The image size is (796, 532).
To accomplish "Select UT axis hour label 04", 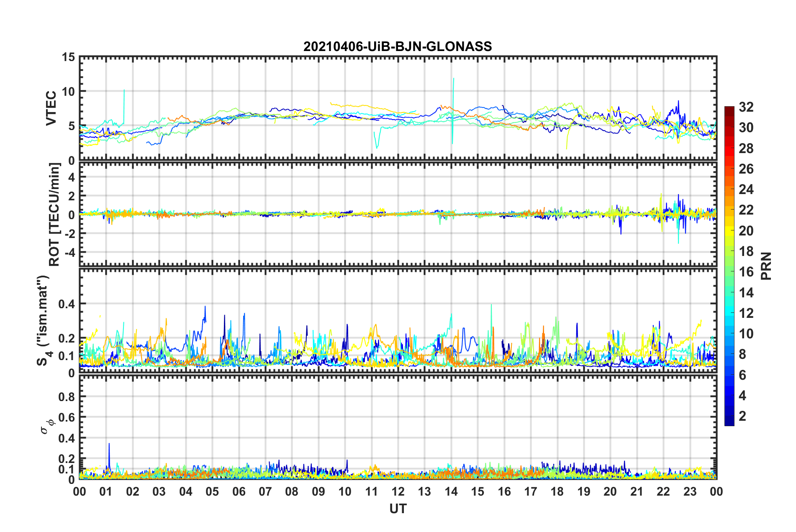I will 186,491.
